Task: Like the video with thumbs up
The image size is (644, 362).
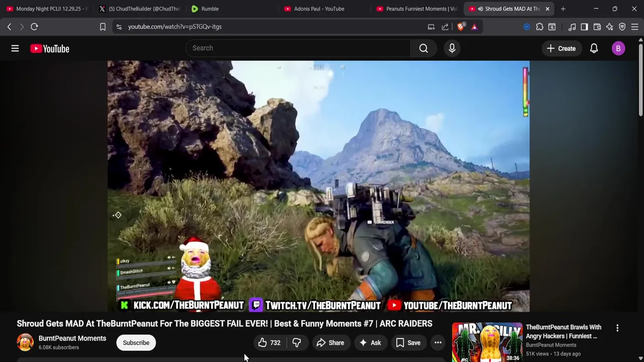Action: 269,343
